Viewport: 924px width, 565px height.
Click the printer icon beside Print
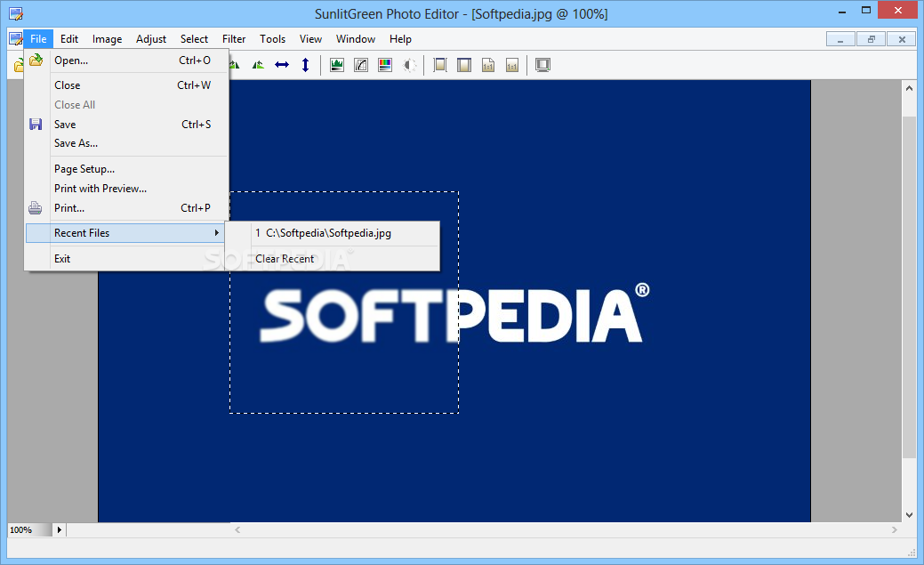pos(36,207)
